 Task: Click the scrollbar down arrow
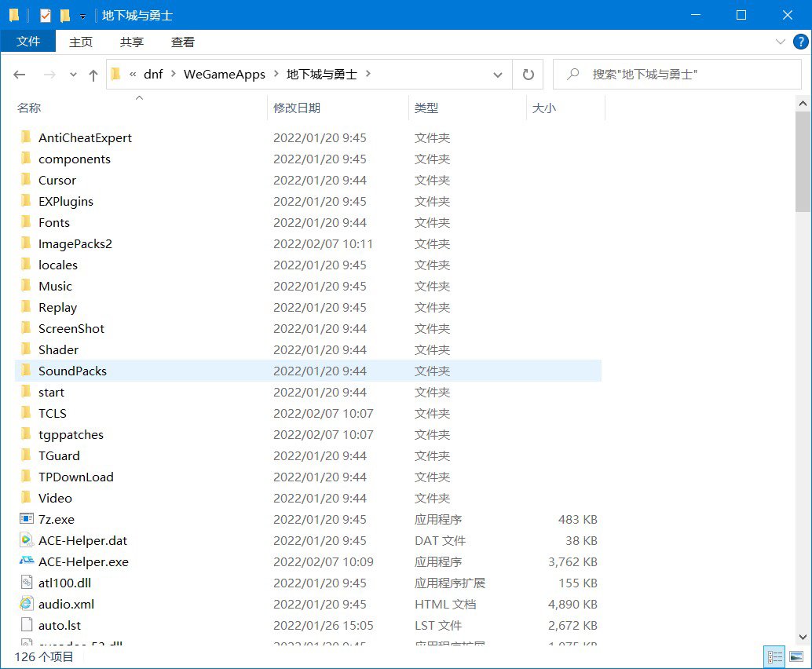point(803,637)
